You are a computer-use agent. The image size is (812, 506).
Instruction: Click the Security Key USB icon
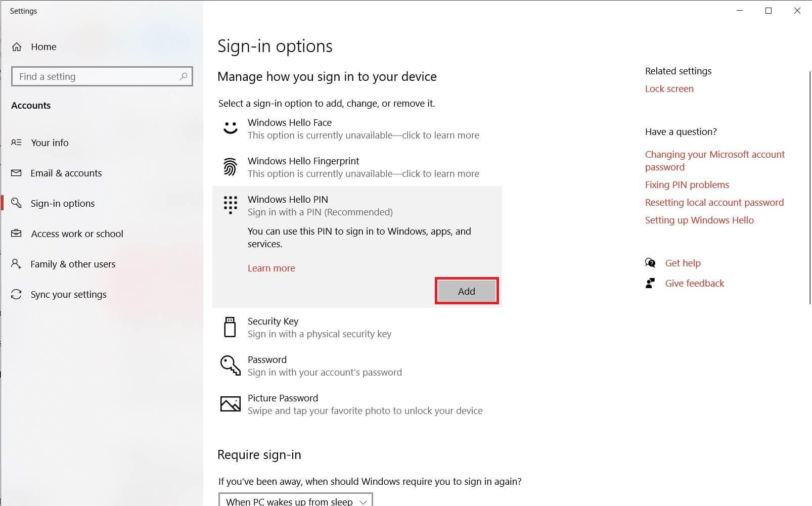[230, 327]
